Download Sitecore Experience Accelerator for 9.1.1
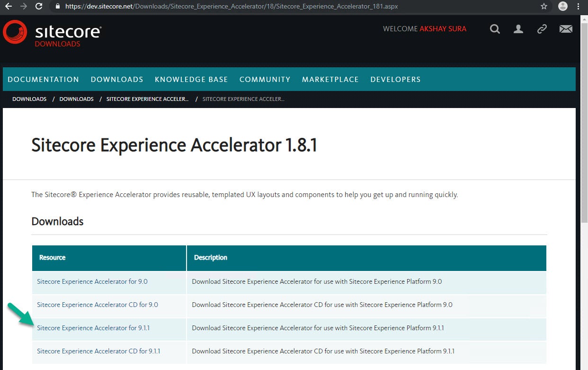Image resolution: width=588 pixels, height=370 pixels. click(x=93, y=328)
